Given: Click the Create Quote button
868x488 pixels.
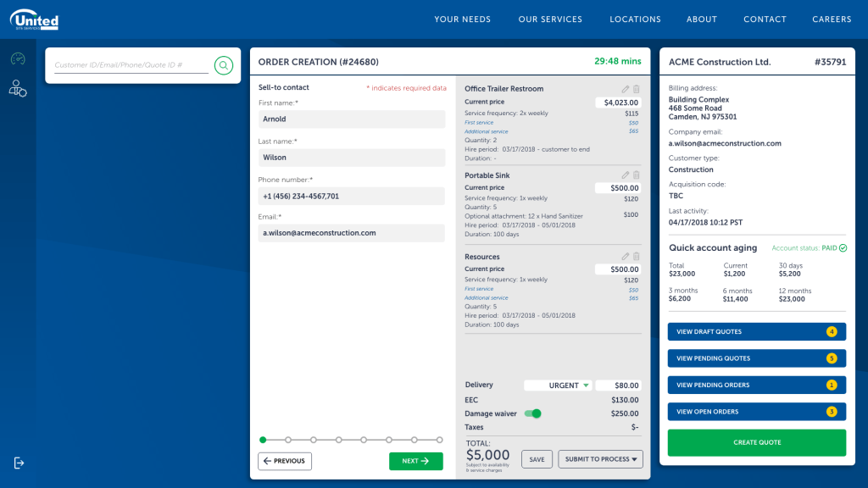Looking at the screenshot, I should [756, 442].
